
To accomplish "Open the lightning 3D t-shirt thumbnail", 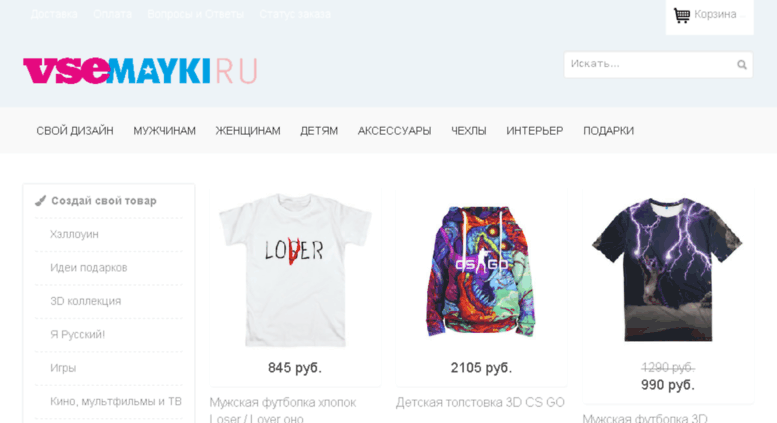I will pyautogui.click(x=667, y=269).
